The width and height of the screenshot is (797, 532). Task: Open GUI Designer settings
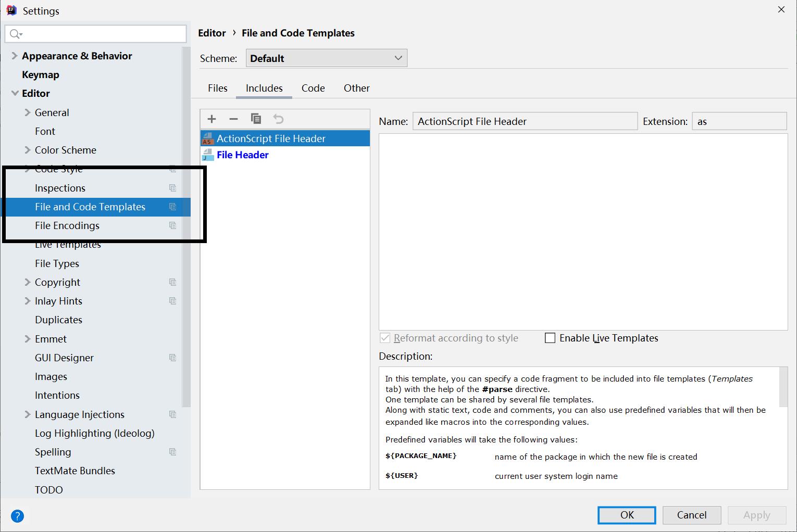coord(64,358)
